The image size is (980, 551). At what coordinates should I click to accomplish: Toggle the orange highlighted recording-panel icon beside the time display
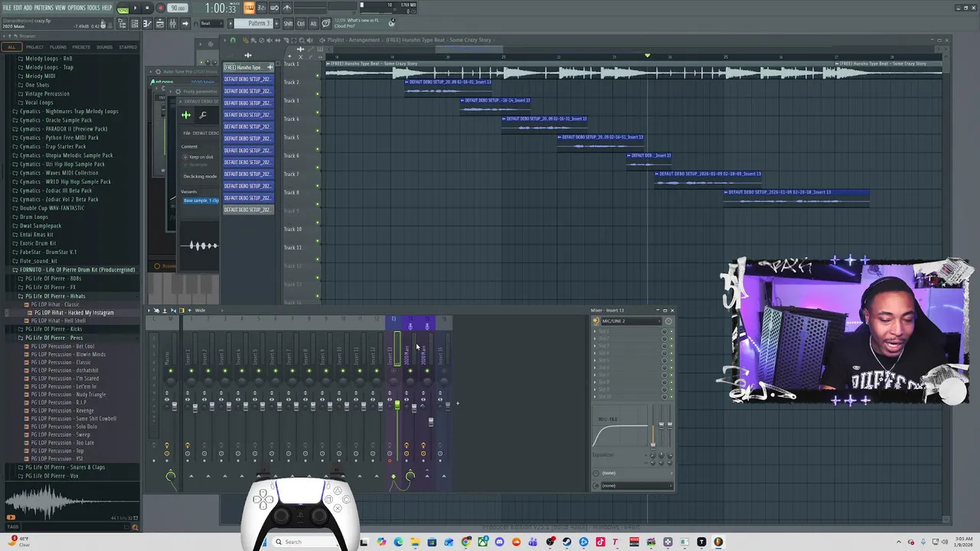point(249,8)
